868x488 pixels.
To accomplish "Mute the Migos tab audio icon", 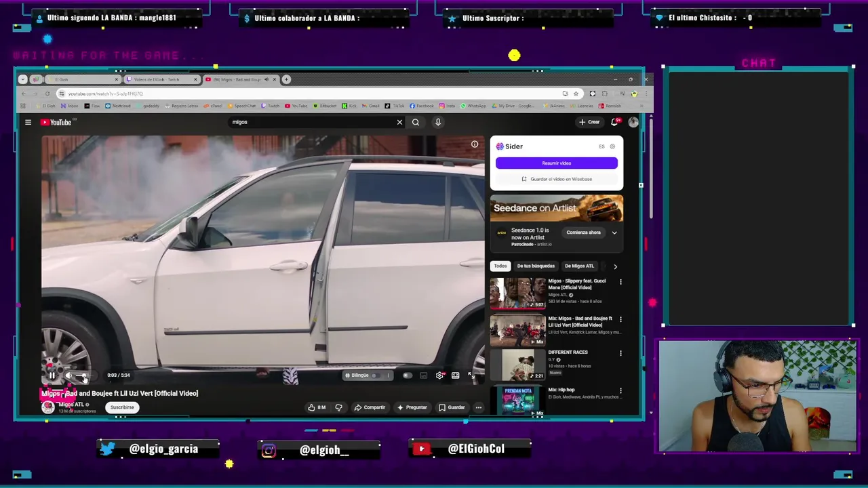I will point(266,79).
